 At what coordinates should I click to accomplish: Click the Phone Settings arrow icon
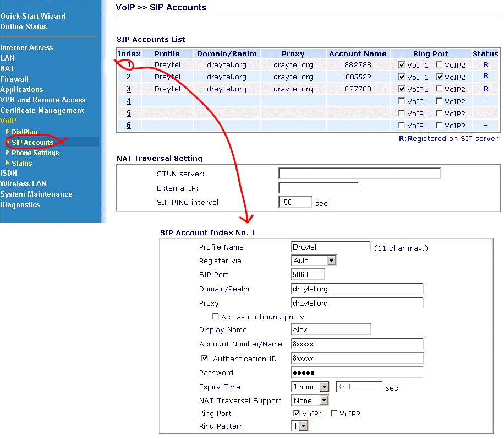point(8,153)
